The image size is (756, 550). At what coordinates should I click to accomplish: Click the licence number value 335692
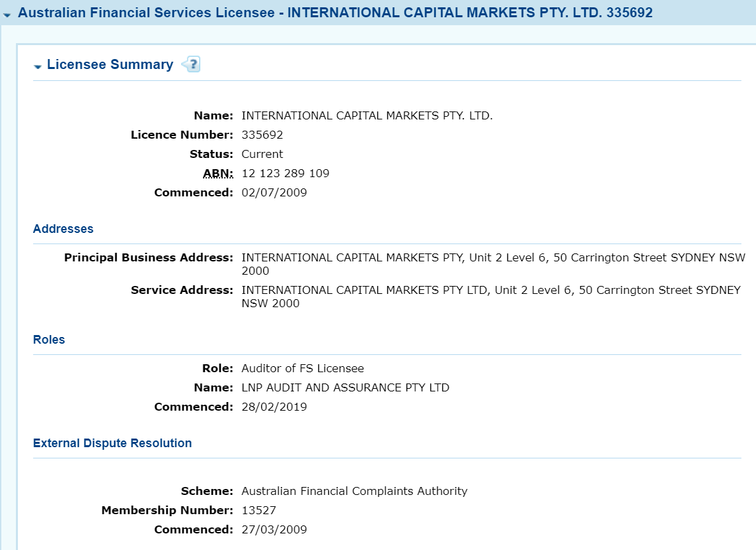pyautogui.click(x=262, y=135)
